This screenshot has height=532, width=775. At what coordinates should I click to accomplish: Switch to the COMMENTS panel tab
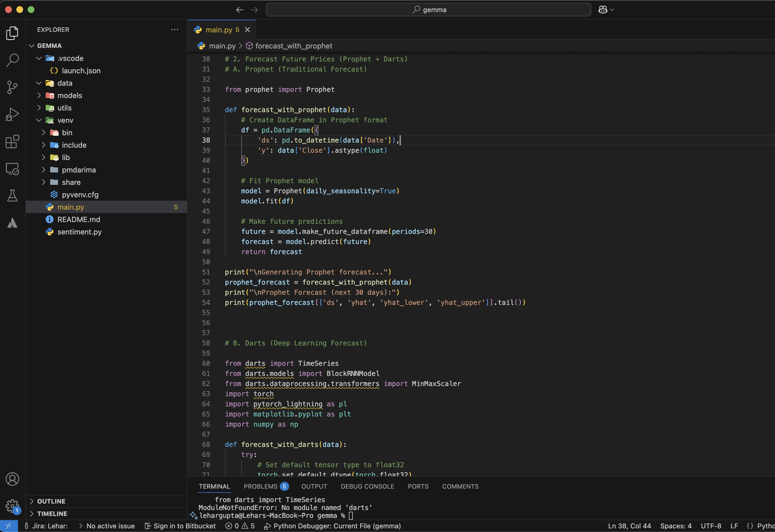[460, 486]
